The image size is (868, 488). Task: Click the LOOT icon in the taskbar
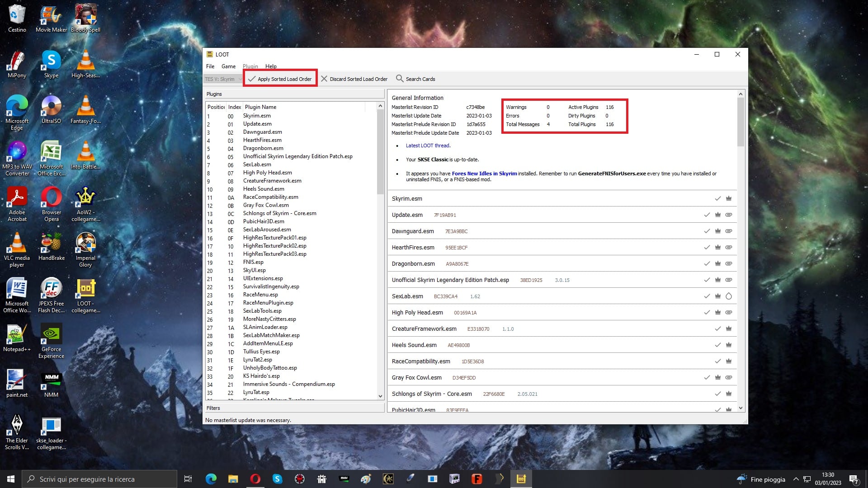tap(521, 479)
